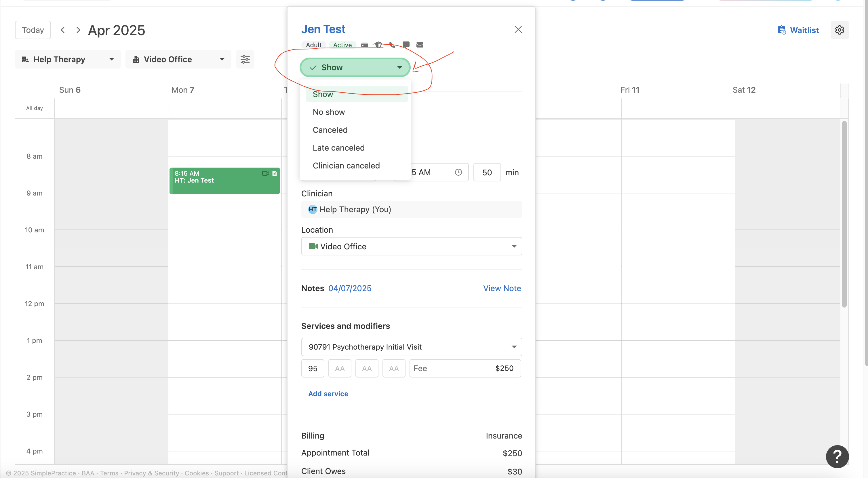Expand the Video Office location field
This screenshot has height=478, width=868.
[x=412, y=246]
